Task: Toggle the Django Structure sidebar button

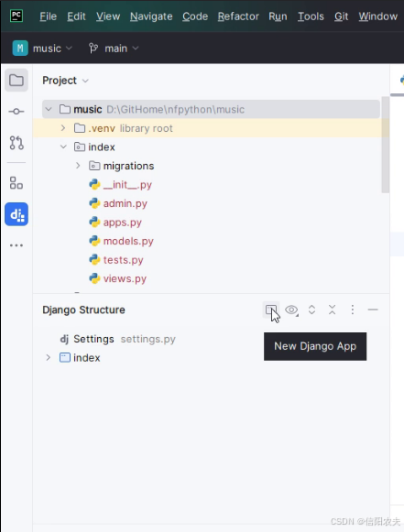Action: [16, 214]
